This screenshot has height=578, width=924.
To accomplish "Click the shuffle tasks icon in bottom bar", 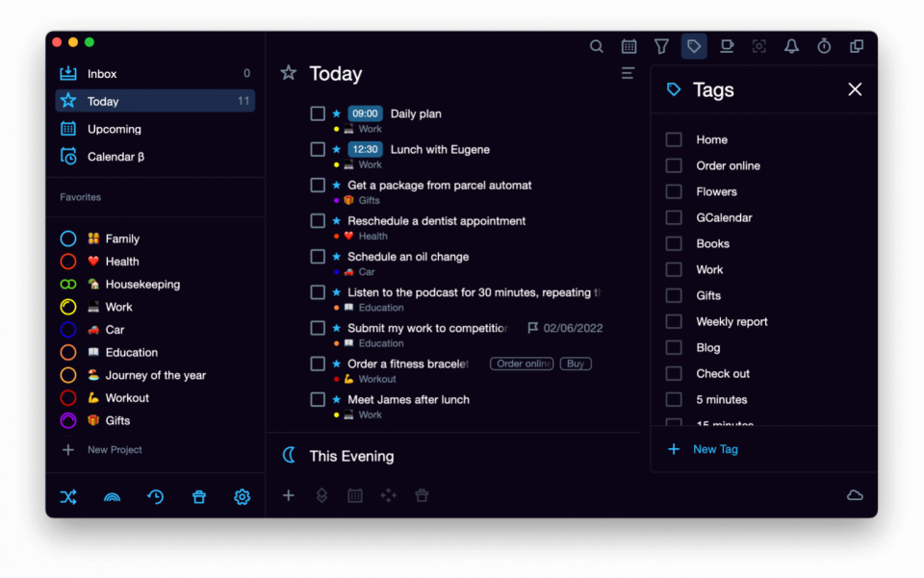I will 68,496.
